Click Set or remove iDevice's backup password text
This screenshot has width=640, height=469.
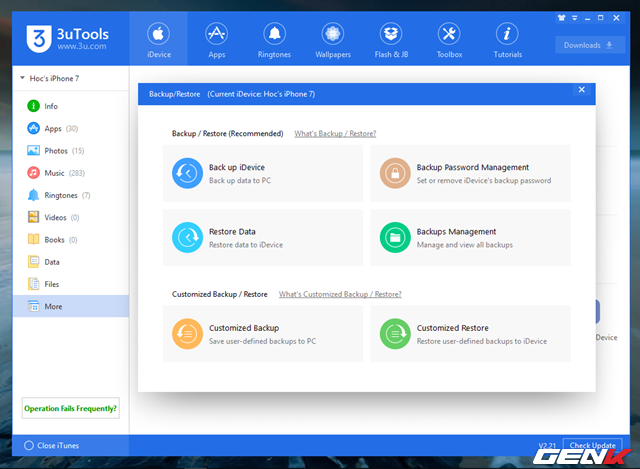click(x=484, y=180)
